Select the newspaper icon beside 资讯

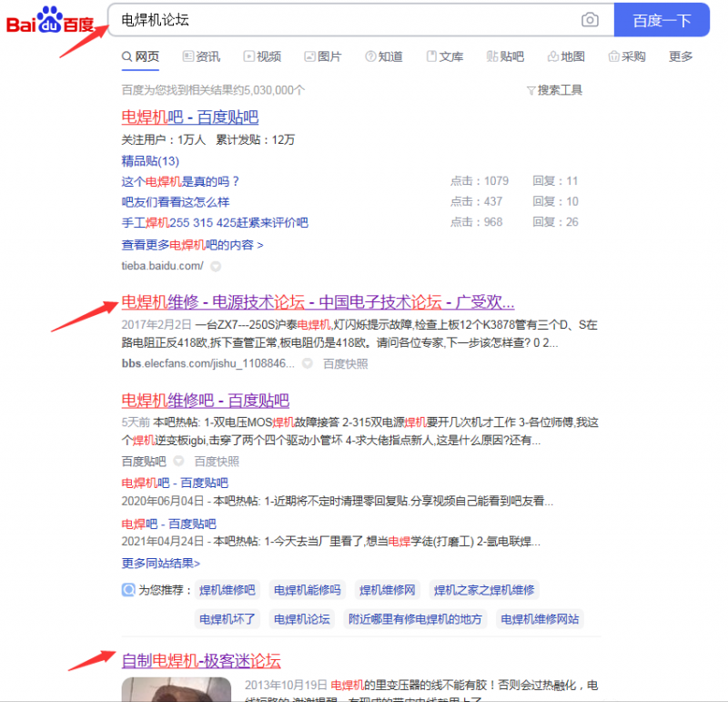pyautogui.click(x=187, y=56)
